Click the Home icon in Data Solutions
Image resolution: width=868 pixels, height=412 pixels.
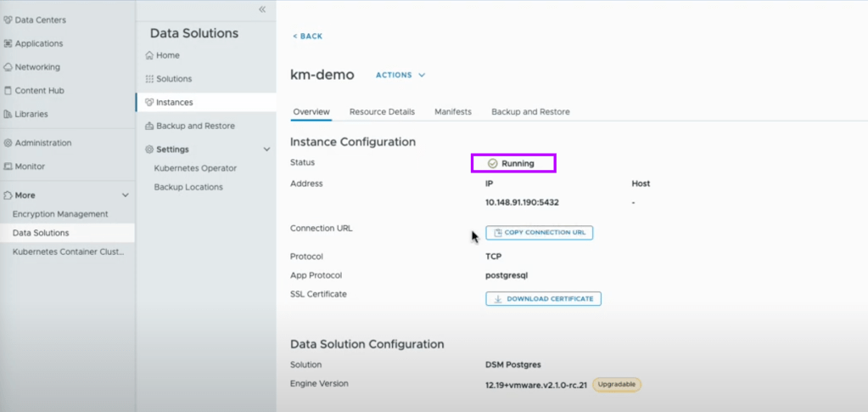point(149,55)
